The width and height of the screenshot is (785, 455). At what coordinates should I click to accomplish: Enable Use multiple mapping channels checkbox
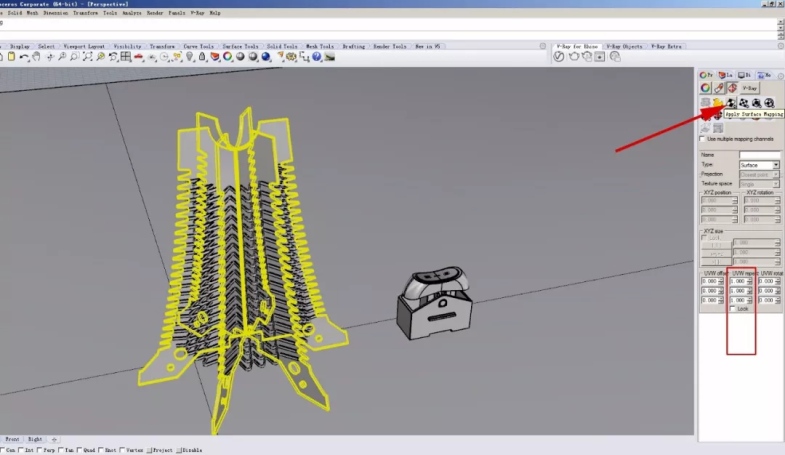click(x=702, y=138)
